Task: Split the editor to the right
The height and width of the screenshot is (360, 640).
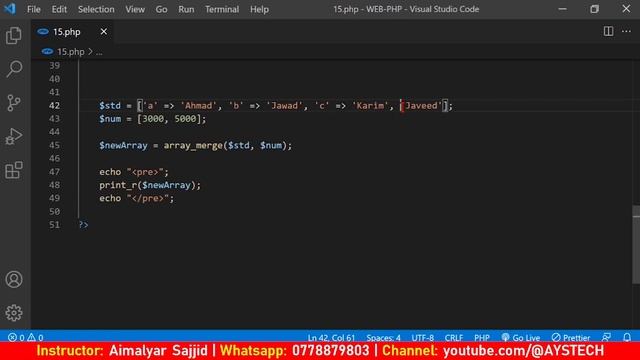Action: pos(608,31)
